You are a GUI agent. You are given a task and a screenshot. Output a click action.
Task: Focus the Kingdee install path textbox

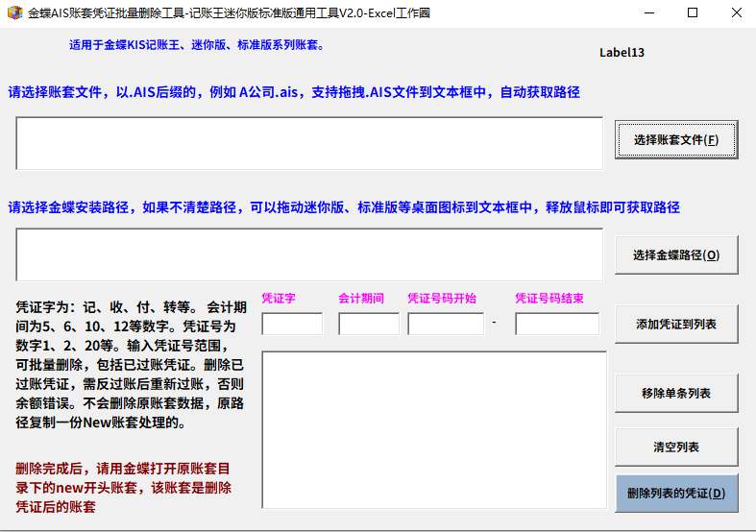(309, 254)
